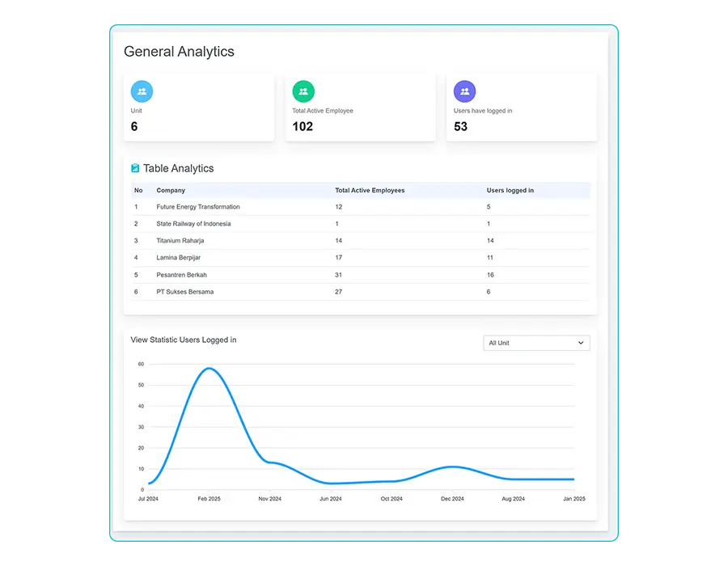This screenshot has width=728, height=566.
Task: Click users logged in value 6 for PT Sukses Bersama
Action: click(489, 292)
